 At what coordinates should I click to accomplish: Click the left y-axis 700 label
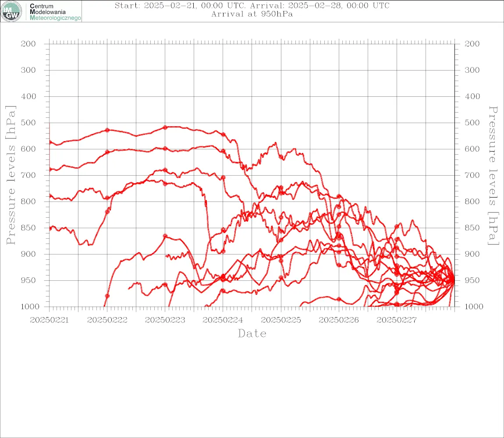(x=28, y=176)
